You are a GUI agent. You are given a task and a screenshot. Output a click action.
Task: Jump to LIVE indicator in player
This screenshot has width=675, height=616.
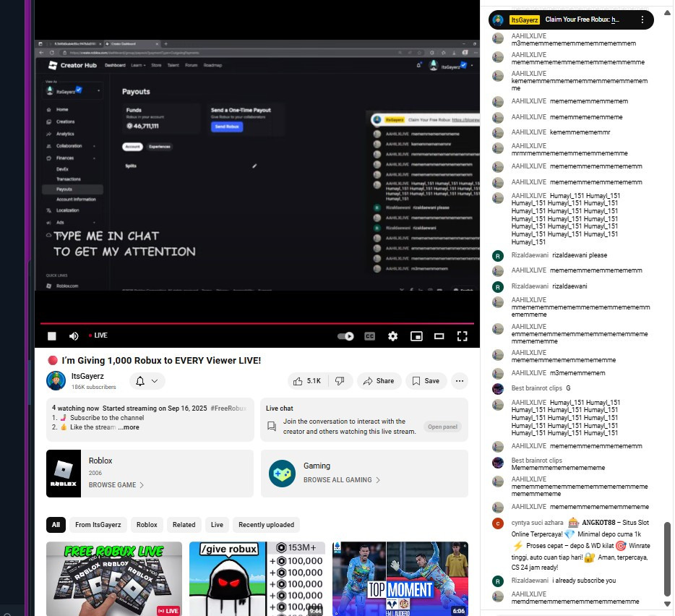point(98,335)
